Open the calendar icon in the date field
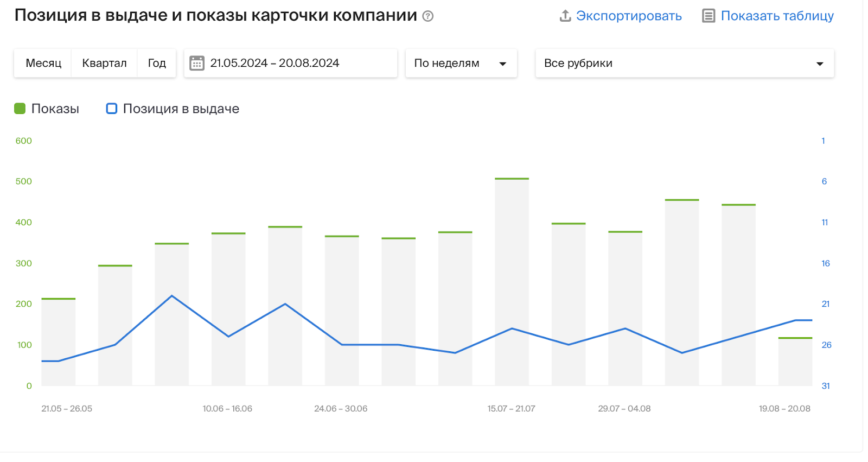 (x=197, y=63)
